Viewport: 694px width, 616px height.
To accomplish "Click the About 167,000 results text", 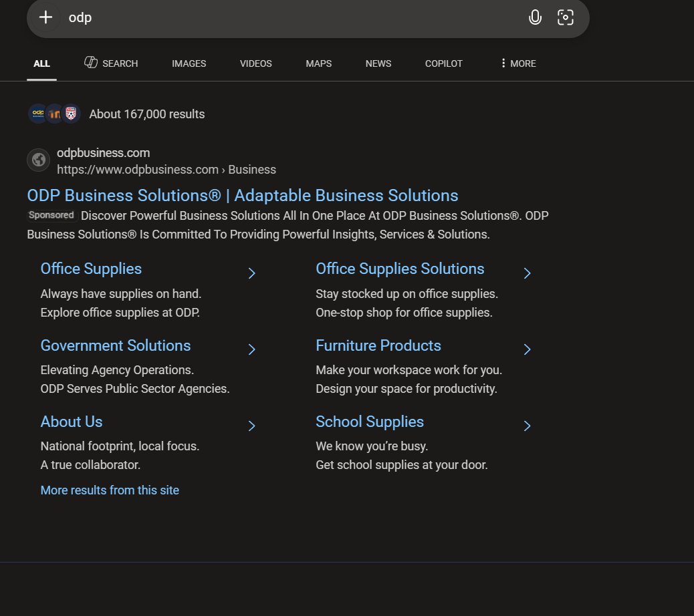I will pyautogui.click(x=147, y=114).
